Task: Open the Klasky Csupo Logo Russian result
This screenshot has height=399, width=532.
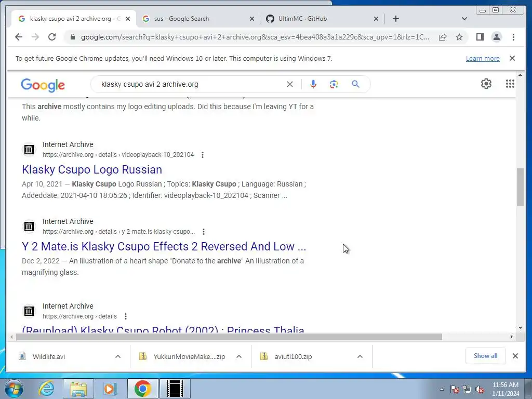Action: pyautogui.click(x=92, y=169)
